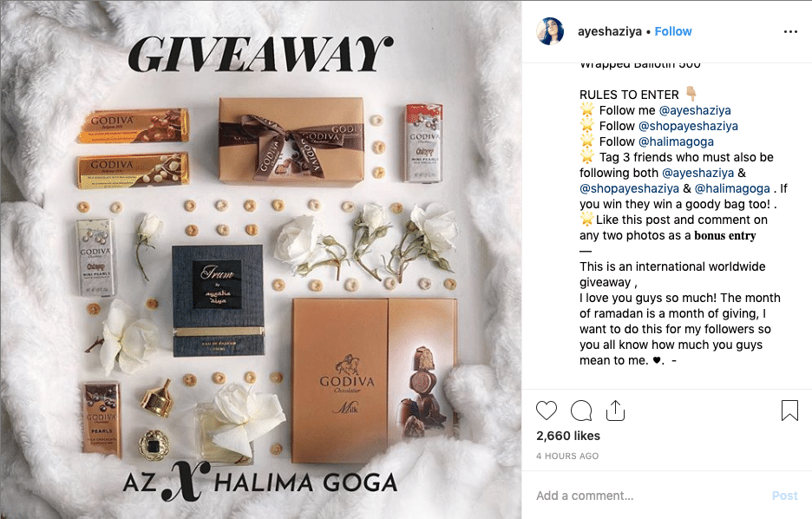Open comments via speech bubble icon

point(581,411)
